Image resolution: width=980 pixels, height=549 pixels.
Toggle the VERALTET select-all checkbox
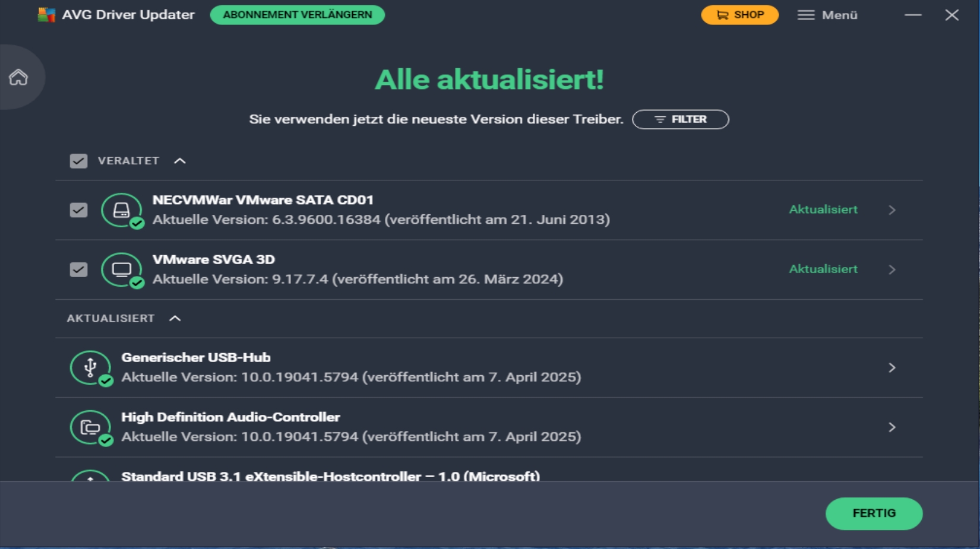78,161
